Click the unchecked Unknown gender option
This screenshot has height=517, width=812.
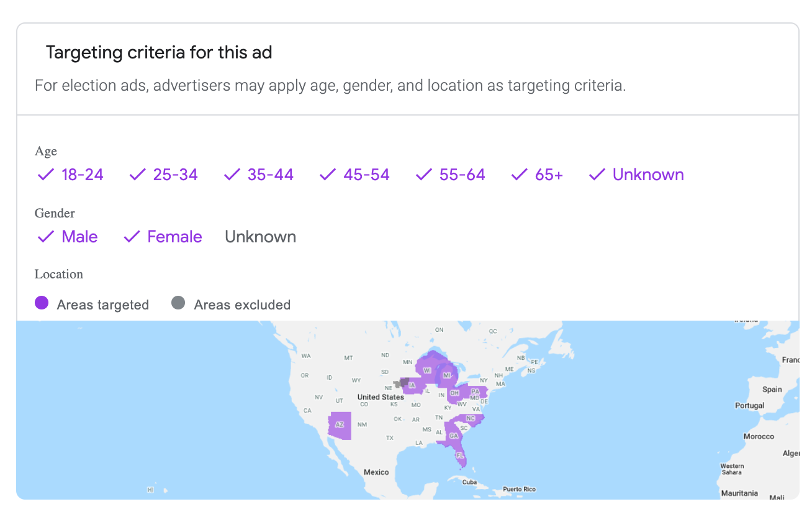pyautogui.click(x=260, y=237)
